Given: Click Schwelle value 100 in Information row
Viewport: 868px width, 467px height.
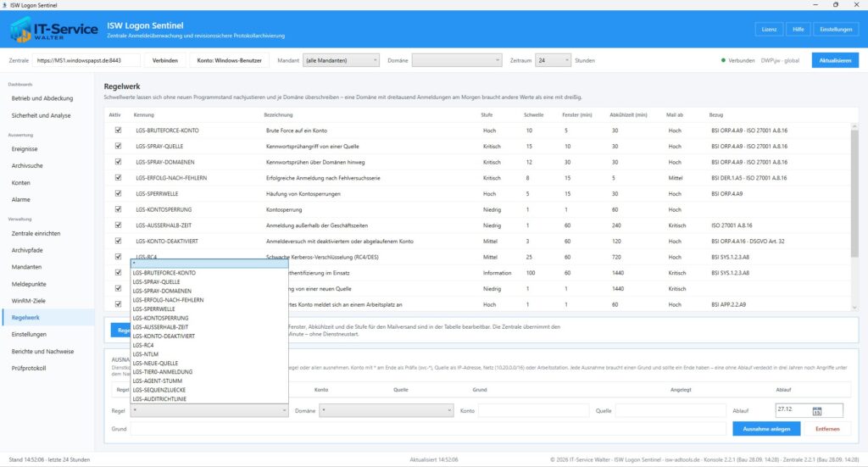Looking at the screenshot, I should (x=531, y=273).
